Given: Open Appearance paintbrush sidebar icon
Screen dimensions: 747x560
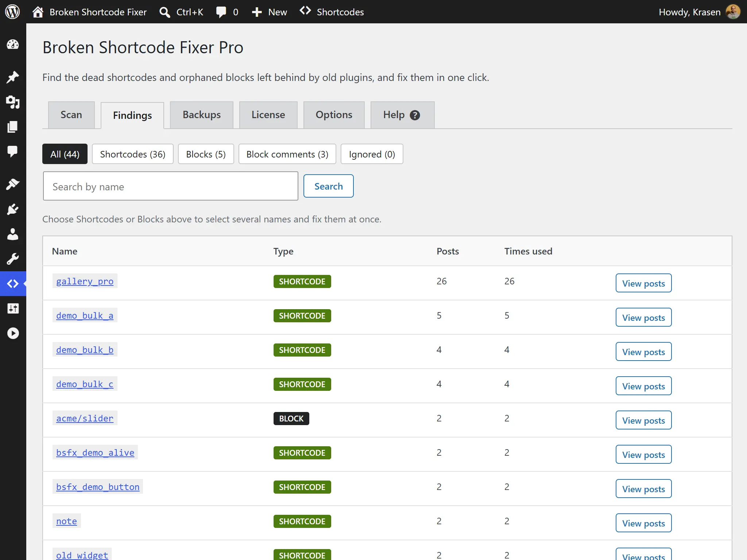Looking at the screenshot, I should point(13,184).
